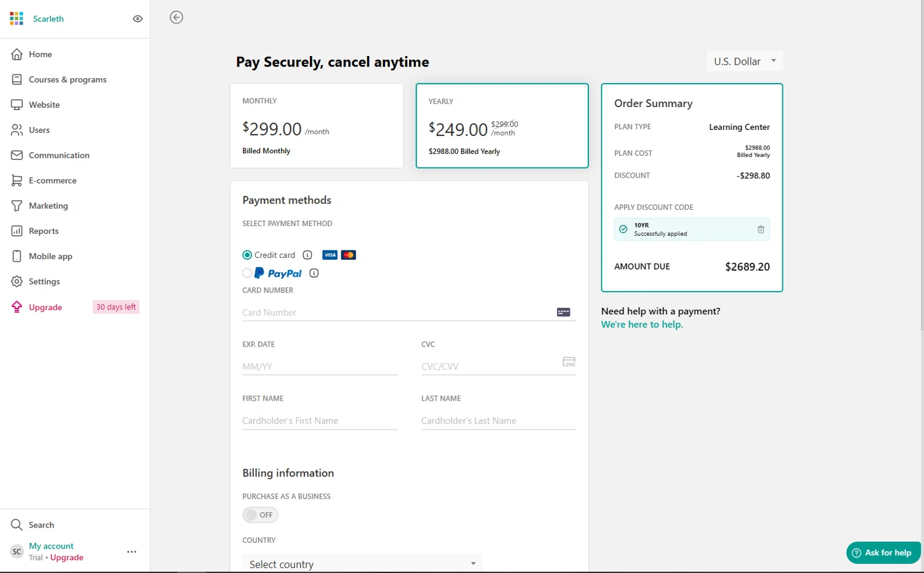
Task: Open the U.S. Dollar currency dropdown
Action: point(745,62)
